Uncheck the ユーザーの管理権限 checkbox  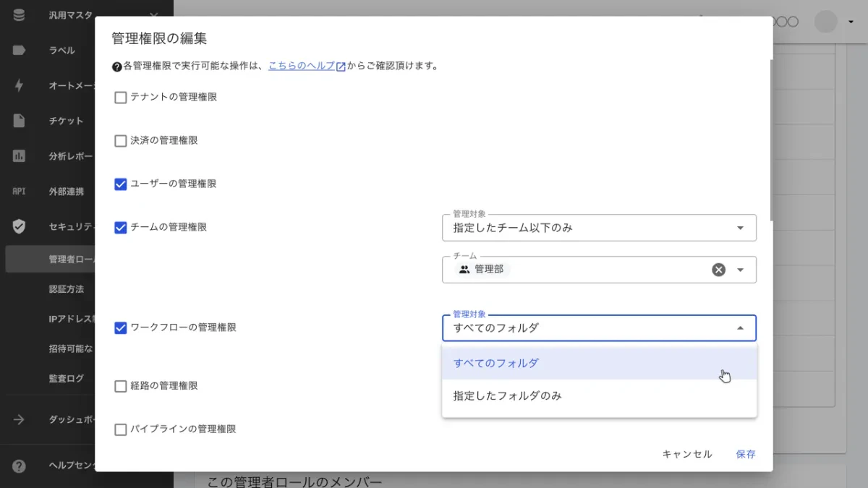pos(121,184)
